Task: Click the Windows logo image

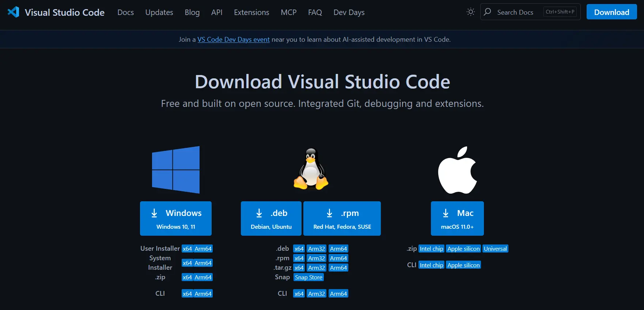Action: point(176,170)
